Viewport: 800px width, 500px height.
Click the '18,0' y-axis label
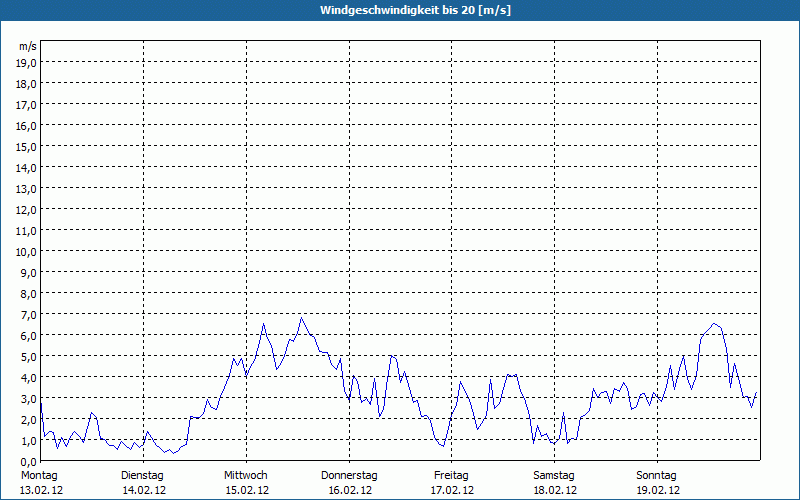(x=27, y=84)
